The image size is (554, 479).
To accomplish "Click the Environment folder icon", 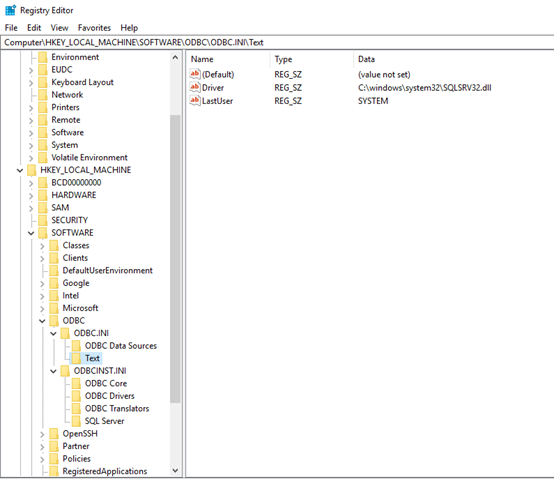I will click(x=43, y=57).
